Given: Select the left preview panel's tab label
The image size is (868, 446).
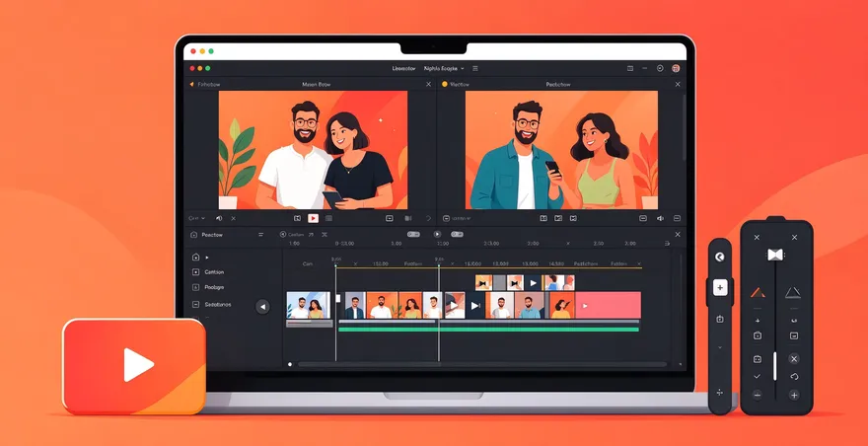Looking at the screenshot, I should pyautogui.click(x=209, y=85).
